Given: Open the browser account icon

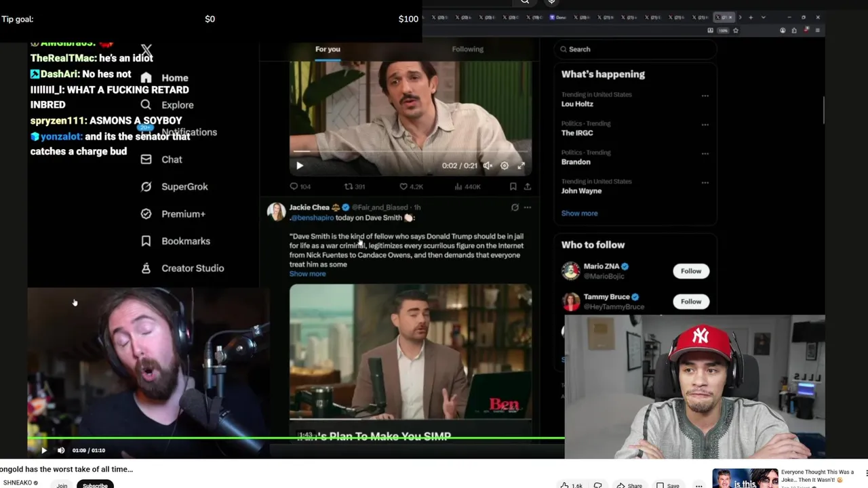Looking at the screenshot, I should (x=783, y=30).
